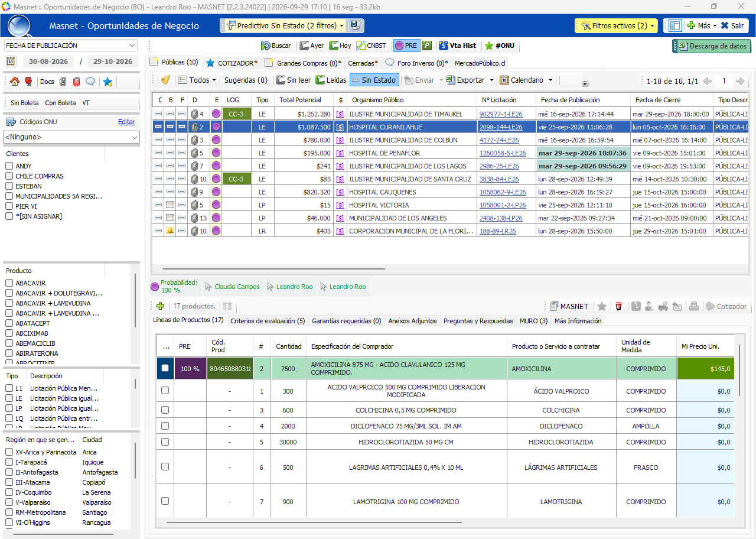Viewport: 756px width, 539px height.
Task: Click the start date field 30-08-2026
Action: (48, 61)
